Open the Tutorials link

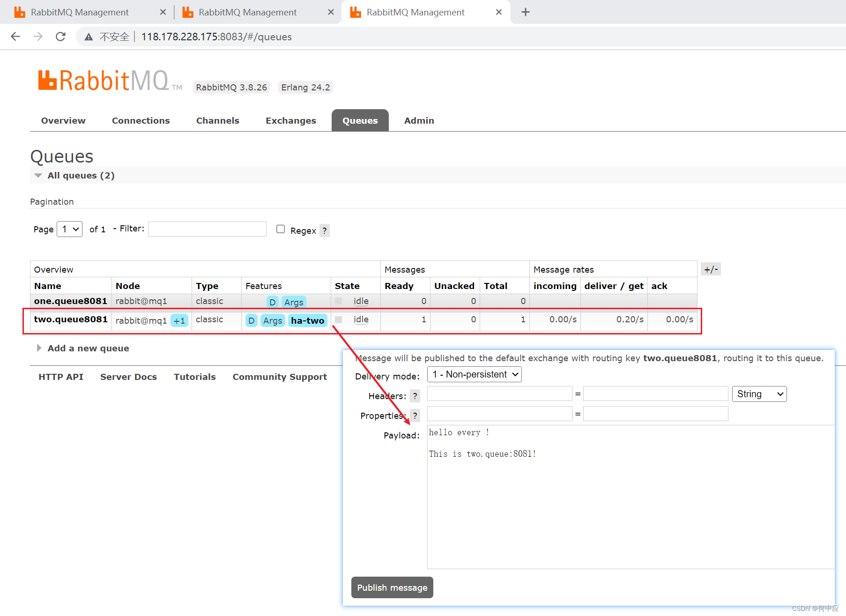(195, 377)
